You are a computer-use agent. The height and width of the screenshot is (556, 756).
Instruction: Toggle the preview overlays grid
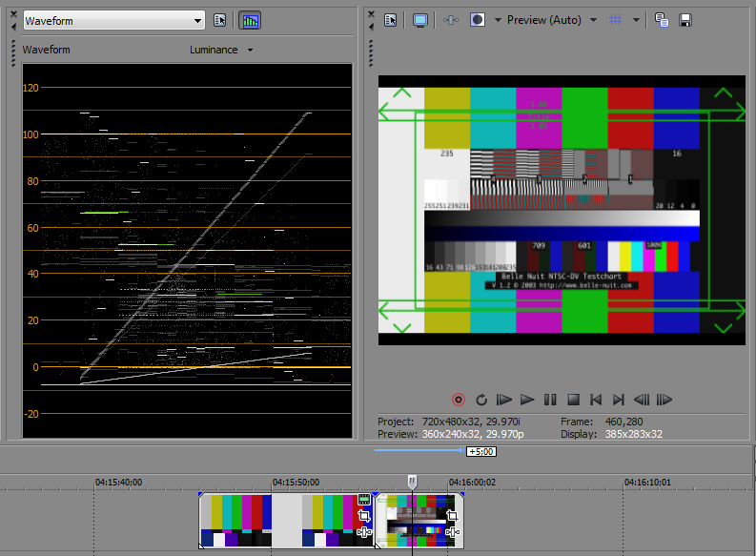point(616,20)
